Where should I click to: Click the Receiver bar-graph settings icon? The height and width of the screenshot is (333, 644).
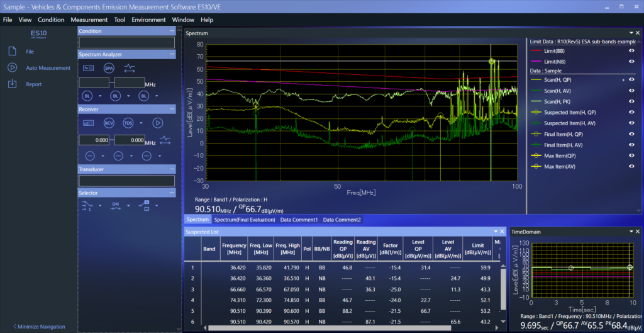pos(88,123)
